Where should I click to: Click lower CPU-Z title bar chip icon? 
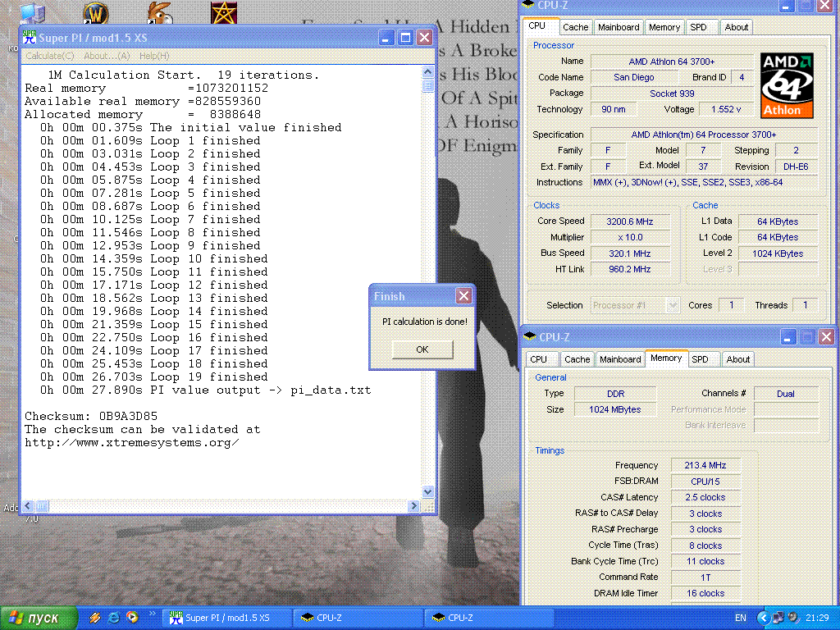(x=530, y=336)
